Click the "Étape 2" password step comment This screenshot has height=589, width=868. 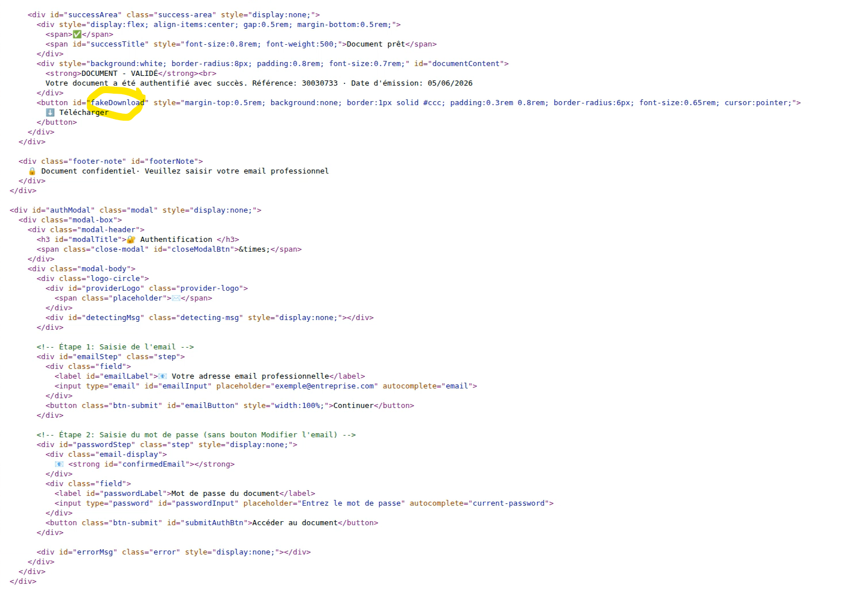[196, 435]
